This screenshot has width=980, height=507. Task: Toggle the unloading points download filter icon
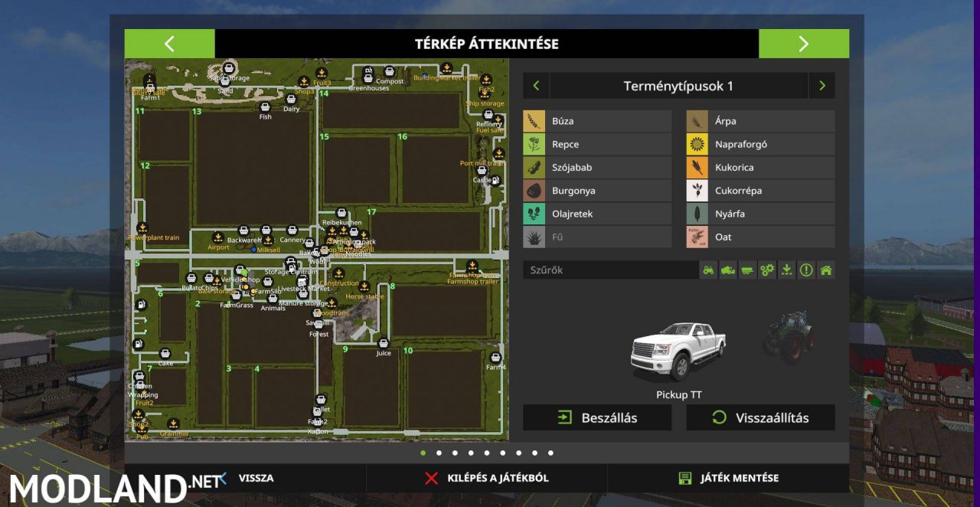point(786,270)
